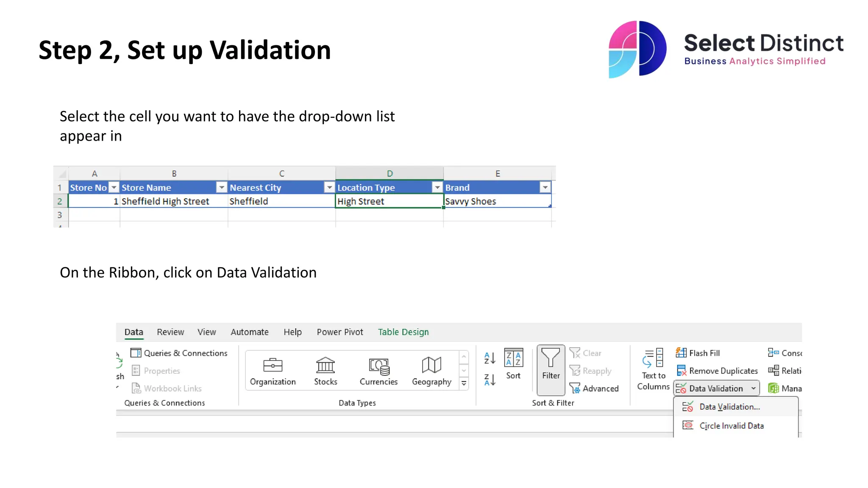Choose the Currencies data type
Screen dimensions: 868x488
click(x=378, y=371)
